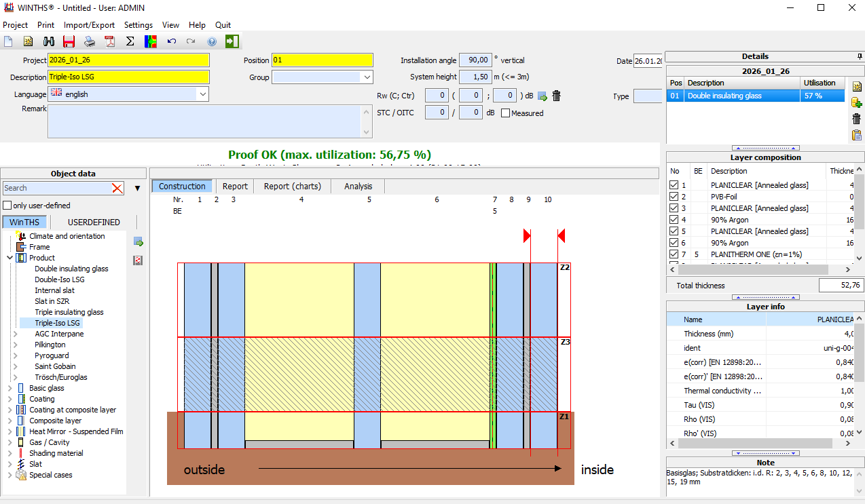Click the undo arrow in toolbar
865x504 pixels.
point(172,41)
